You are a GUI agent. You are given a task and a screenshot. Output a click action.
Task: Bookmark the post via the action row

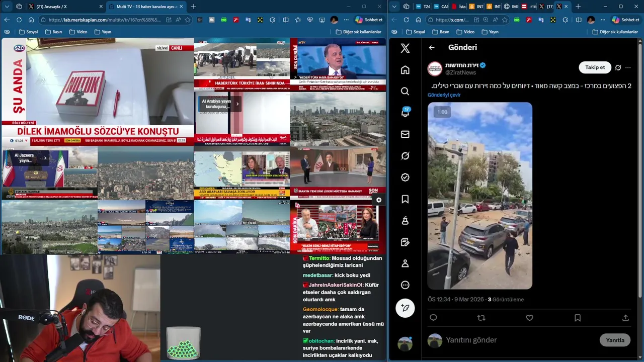(x=578, y=318)
